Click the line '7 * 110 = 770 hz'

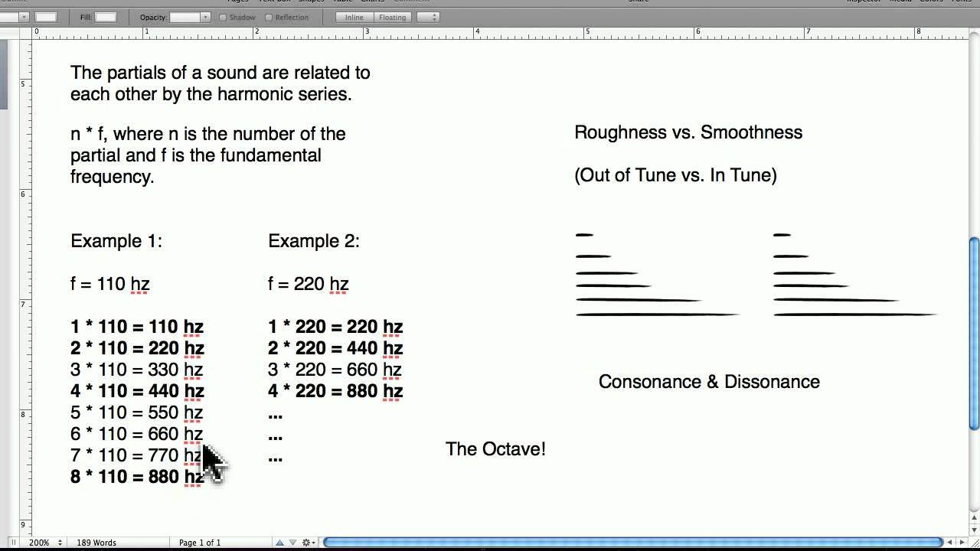click(x=136, y=455)
